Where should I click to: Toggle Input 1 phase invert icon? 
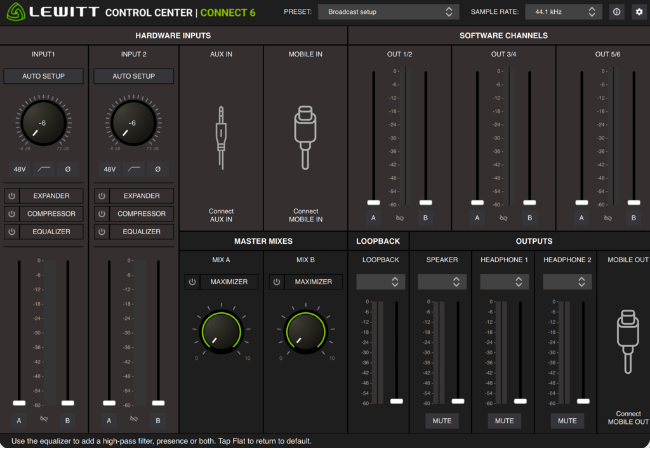click(68, 169)
